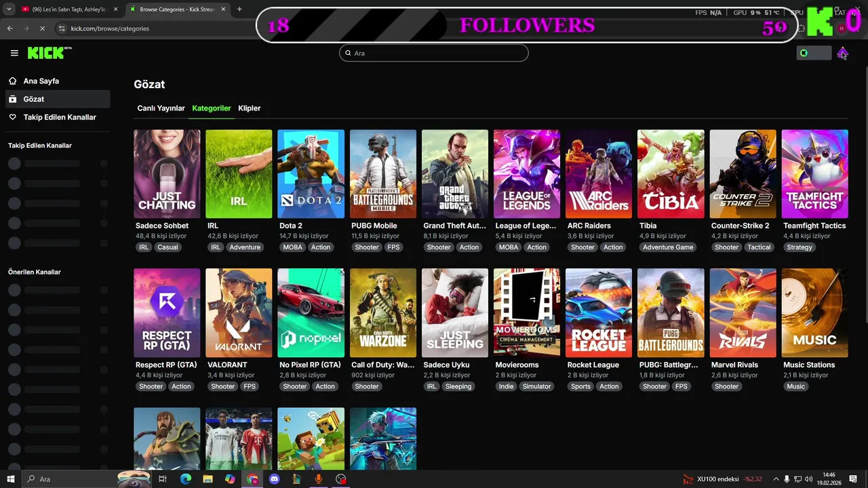
Task: Open the Call of Duty Warzone cover
Action: click(383, 313)
